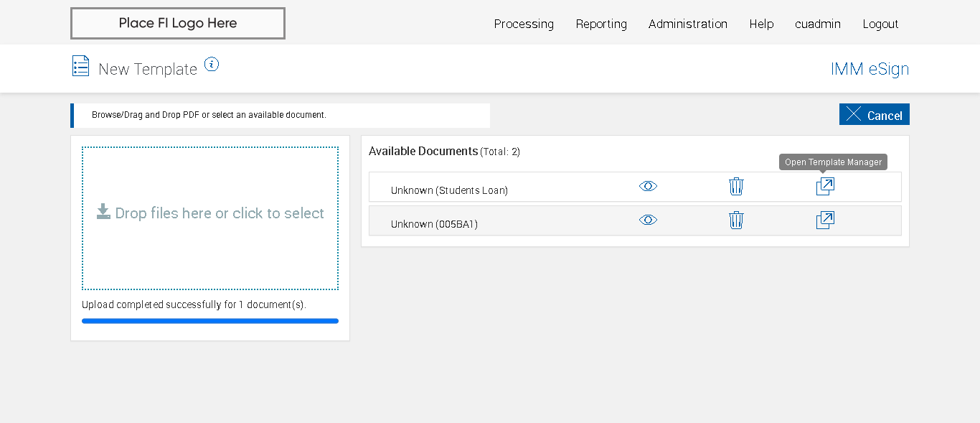Open the Reporting menu
This screenshot has height=423, width=980.
click(601, 24)
